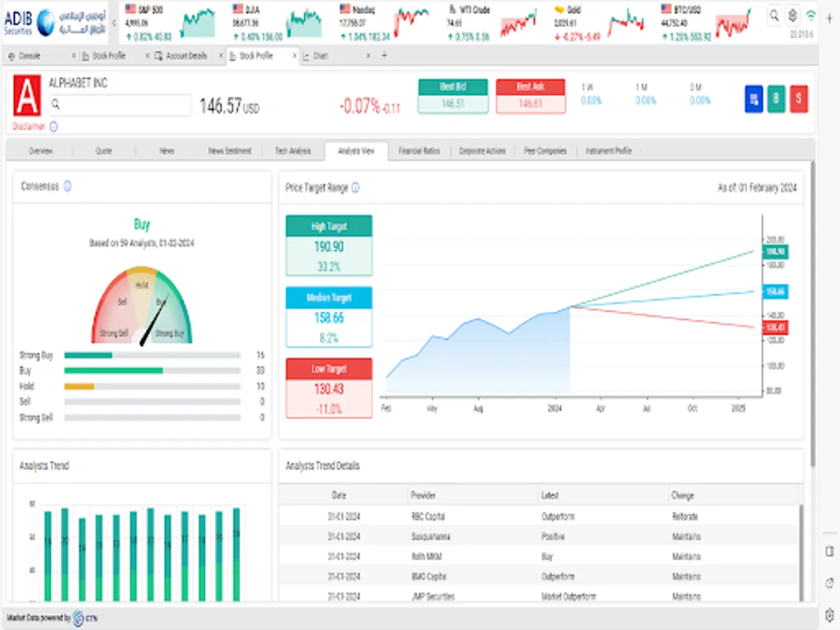Click the Median Target 158.66 card
The height and width of the screenshot is (630, 840).
[x=329, y=317]
